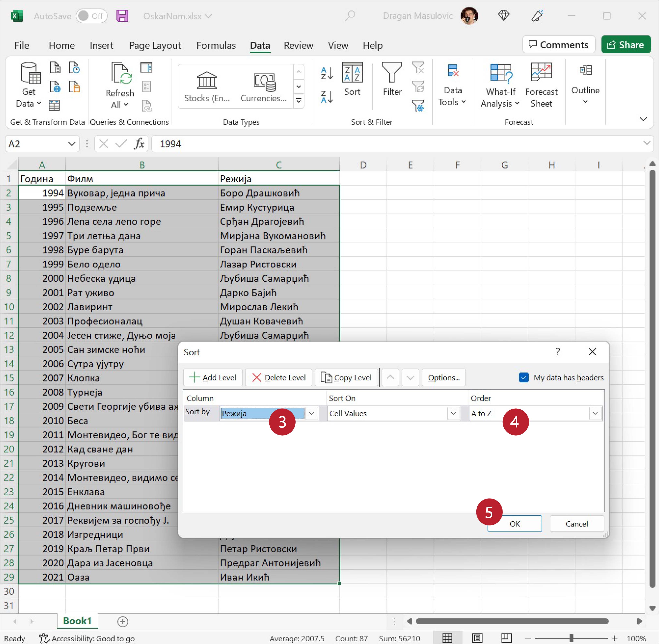Click the Add Level button
659x644 pixels.
[213, 377]
